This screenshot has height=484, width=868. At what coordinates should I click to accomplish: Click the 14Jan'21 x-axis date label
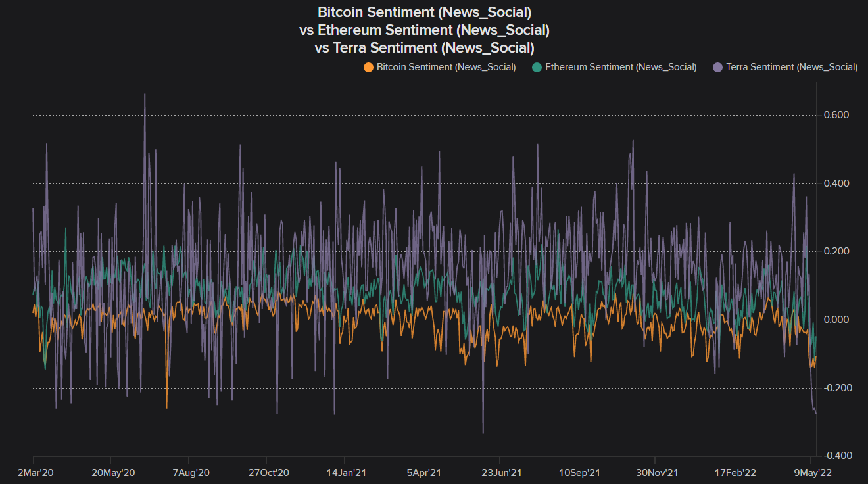[346, 472]
